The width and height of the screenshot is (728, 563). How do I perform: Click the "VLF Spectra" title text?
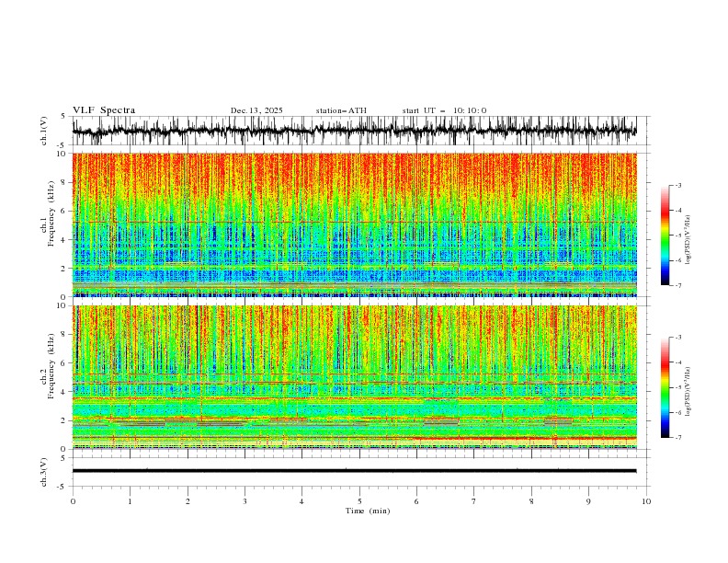pyautogui.click(x=104, y=110)
